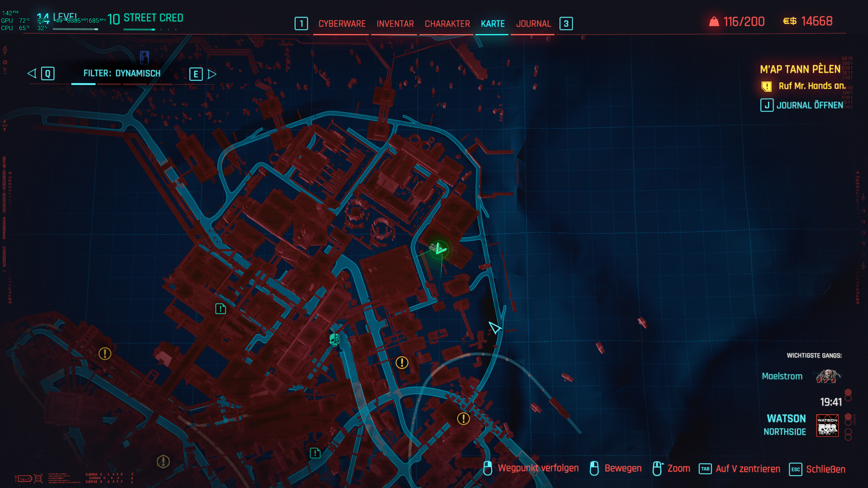
Task: Click the fixer figure icon near the top left
Action: point(145,58)
